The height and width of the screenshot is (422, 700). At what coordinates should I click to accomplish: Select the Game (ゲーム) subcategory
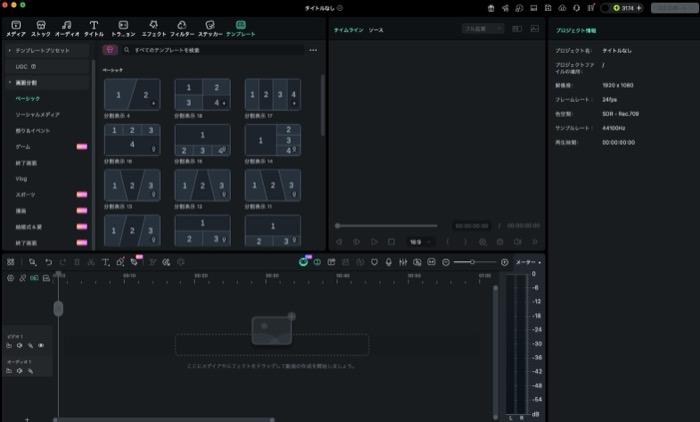click(x=23, y=147)
